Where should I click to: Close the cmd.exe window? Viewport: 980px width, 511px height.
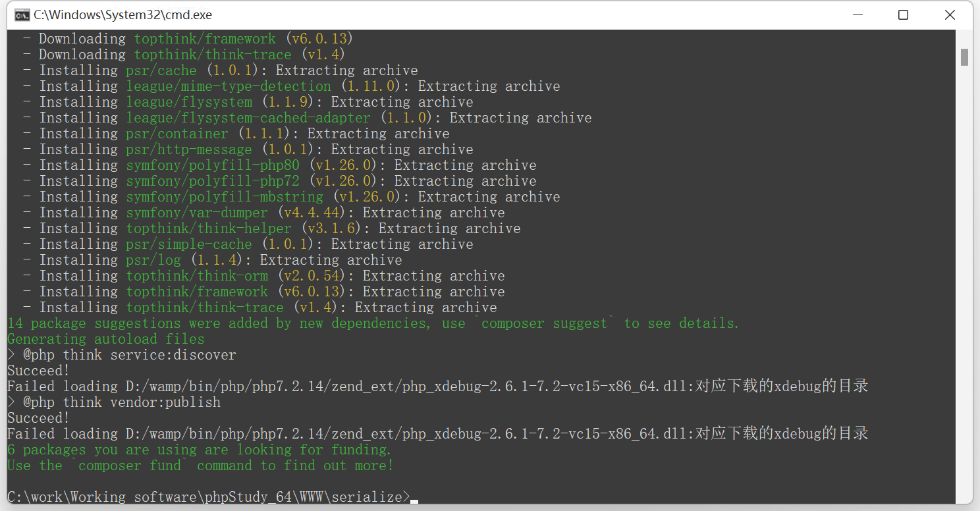pyautogui.click(x=950, y=14)
